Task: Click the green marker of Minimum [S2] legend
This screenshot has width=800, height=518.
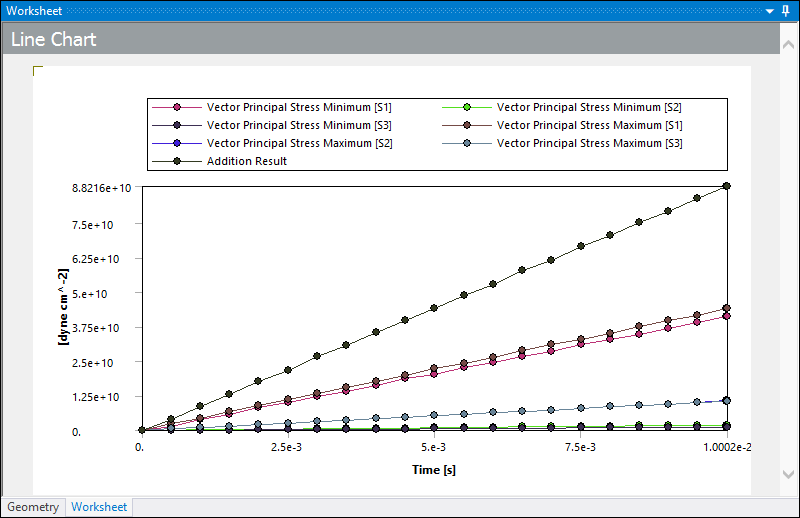Action: tap(467, 107)
